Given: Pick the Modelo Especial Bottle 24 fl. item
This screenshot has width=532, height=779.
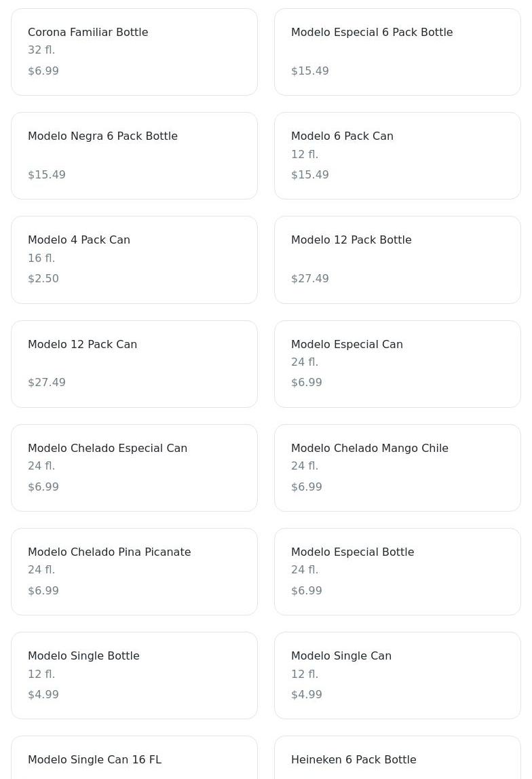Looking at the screenshot, I should (x=398, y=571).
